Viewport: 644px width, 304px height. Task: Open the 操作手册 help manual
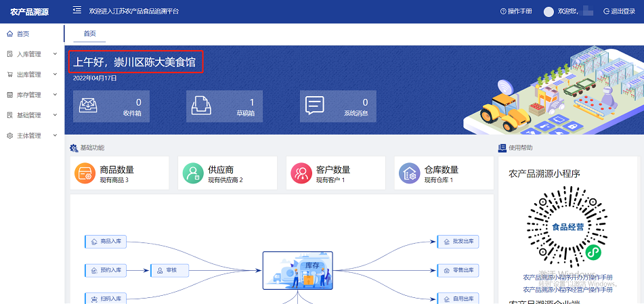pyautogui.click(x=516, y=12)
